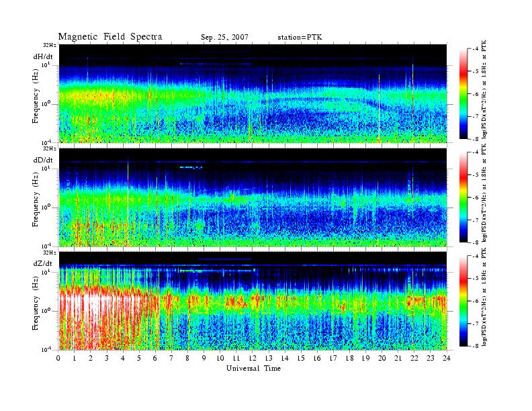
Task: Click the hour '2' tick label
Action: point(91,359)
